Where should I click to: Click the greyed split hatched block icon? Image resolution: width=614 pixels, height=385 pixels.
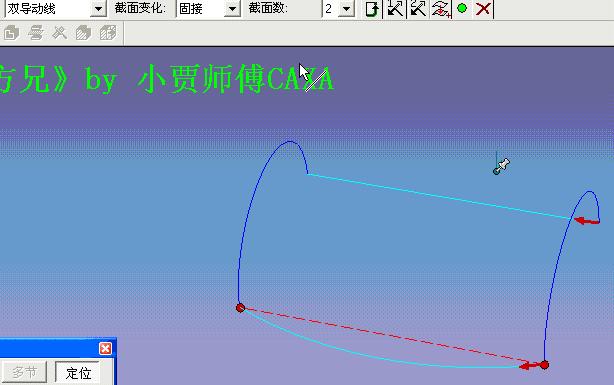[108, 33]
